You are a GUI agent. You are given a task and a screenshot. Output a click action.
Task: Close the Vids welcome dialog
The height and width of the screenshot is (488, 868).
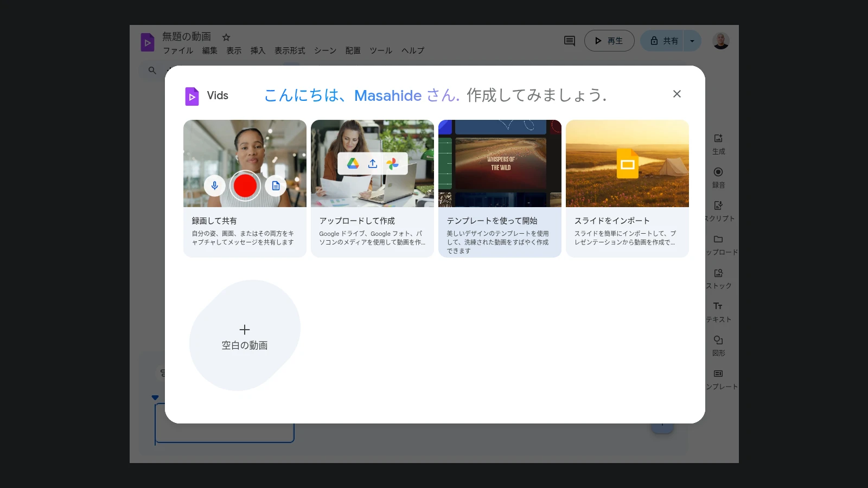pos(676,94)
